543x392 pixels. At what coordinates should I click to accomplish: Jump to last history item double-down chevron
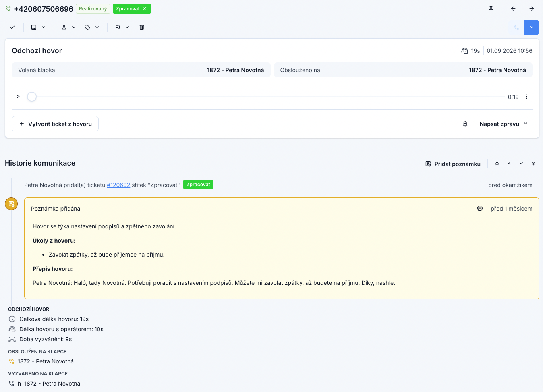tap(533, 164)
